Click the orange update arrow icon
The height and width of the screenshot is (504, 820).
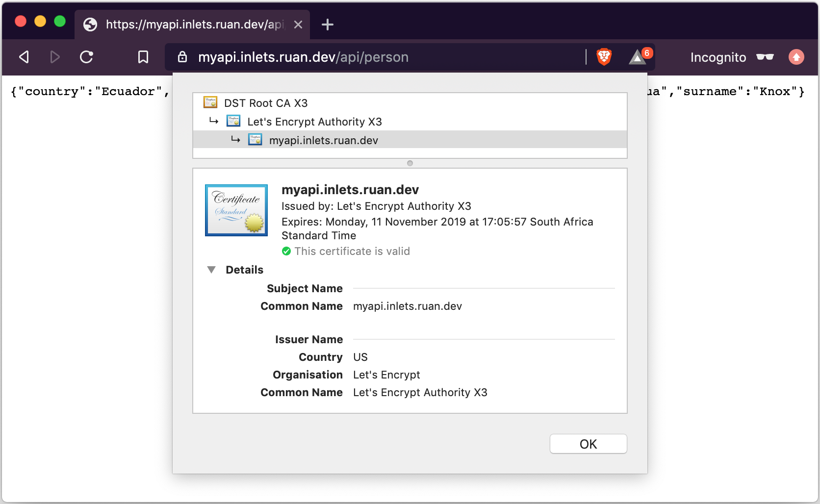796,57
